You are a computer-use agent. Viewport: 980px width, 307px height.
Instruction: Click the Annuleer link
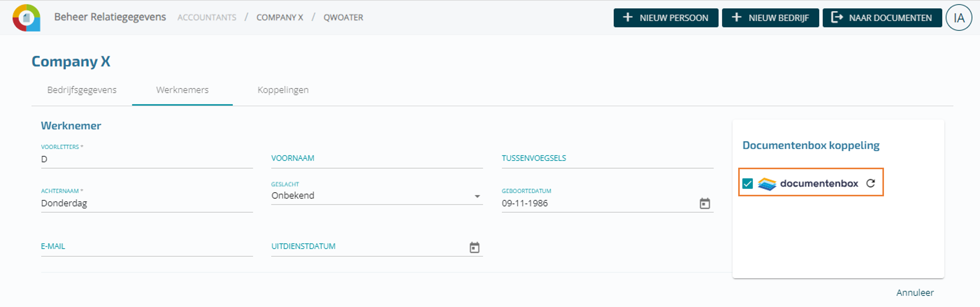coord(914,293)
